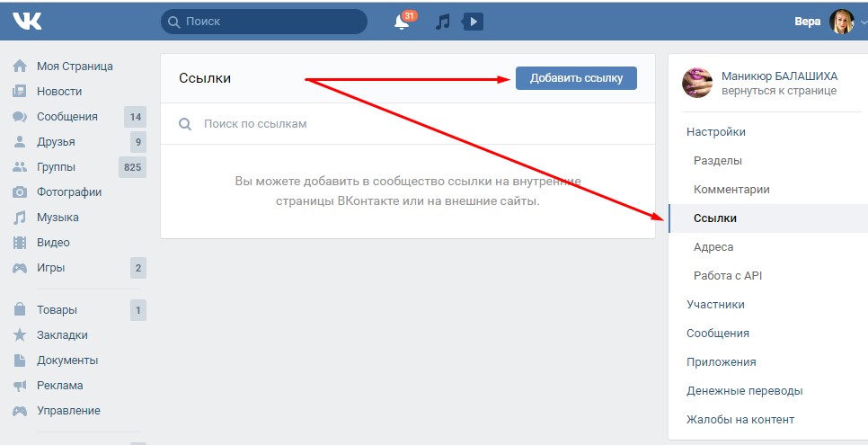Click the вернуться к странице link
868x445 pixels.
[779, 90]
